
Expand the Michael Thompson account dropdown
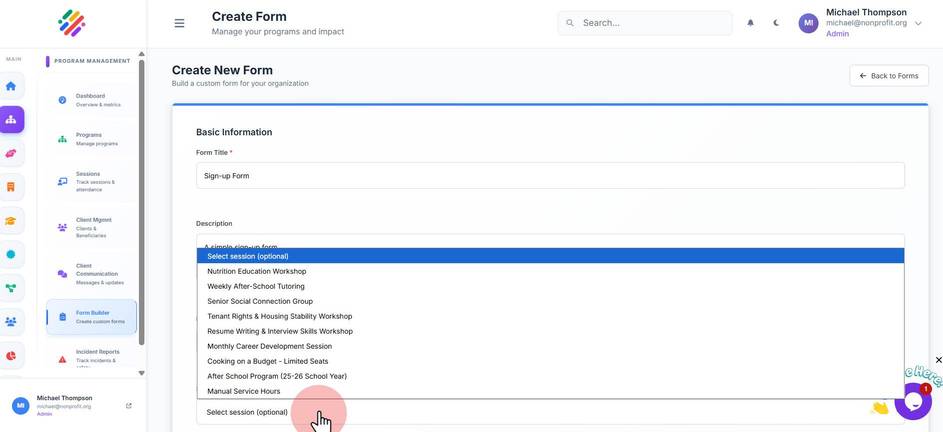tap(918, 23)
